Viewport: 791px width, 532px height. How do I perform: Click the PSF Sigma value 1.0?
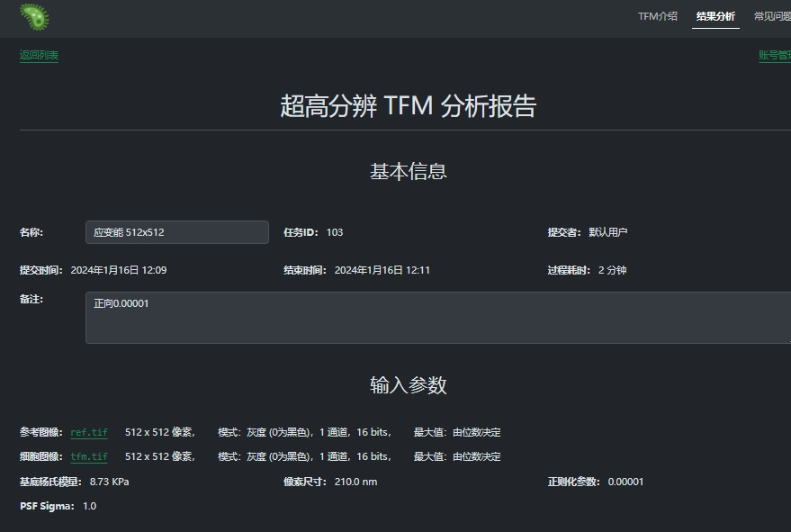[x=89, y=506]
